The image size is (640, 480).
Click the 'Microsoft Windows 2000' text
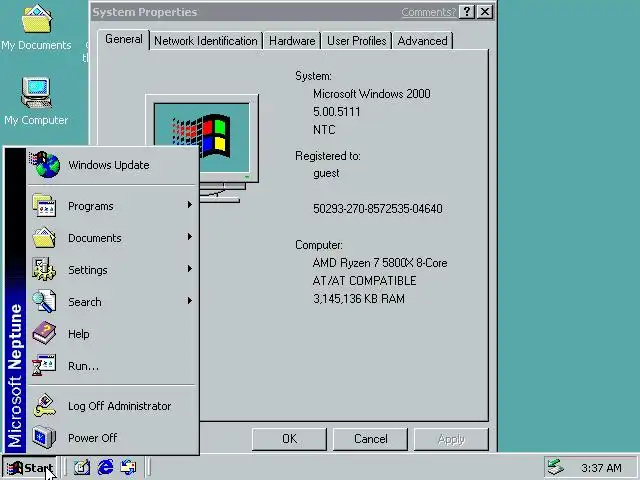pos(371,94)
